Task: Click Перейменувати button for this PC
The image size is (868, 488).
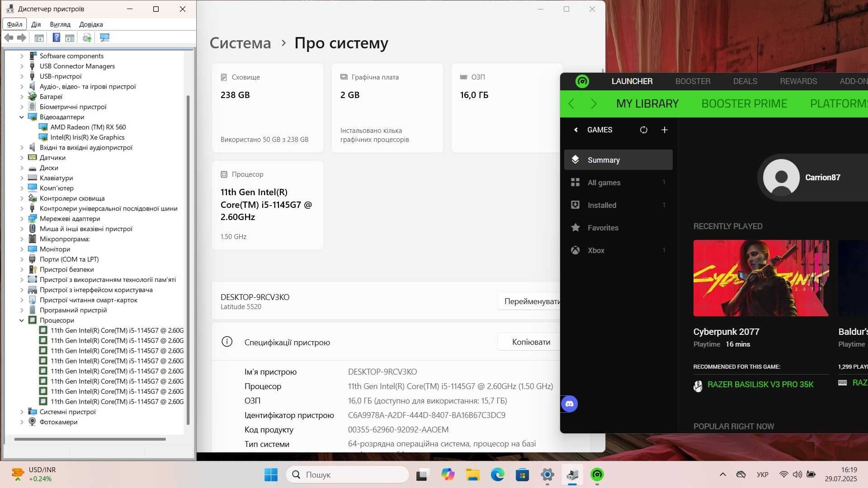Action: (x=529, y=301)
